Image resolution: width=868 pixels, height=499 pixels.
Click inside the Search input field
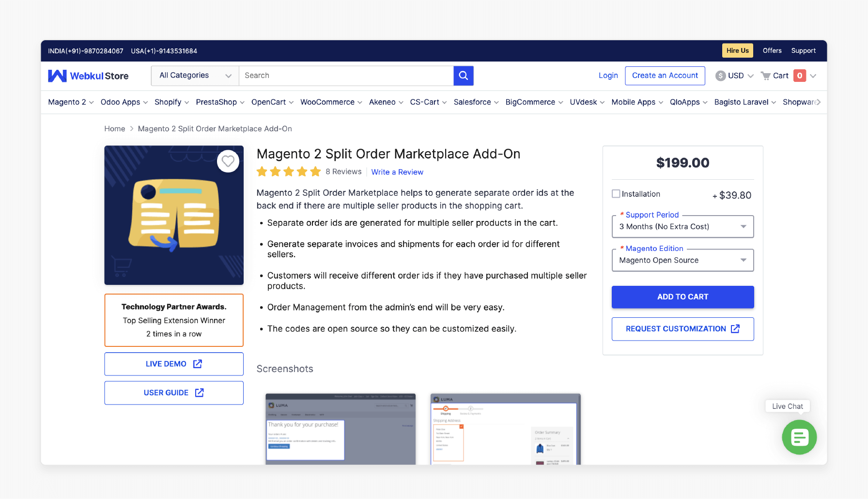pos(346,76)
